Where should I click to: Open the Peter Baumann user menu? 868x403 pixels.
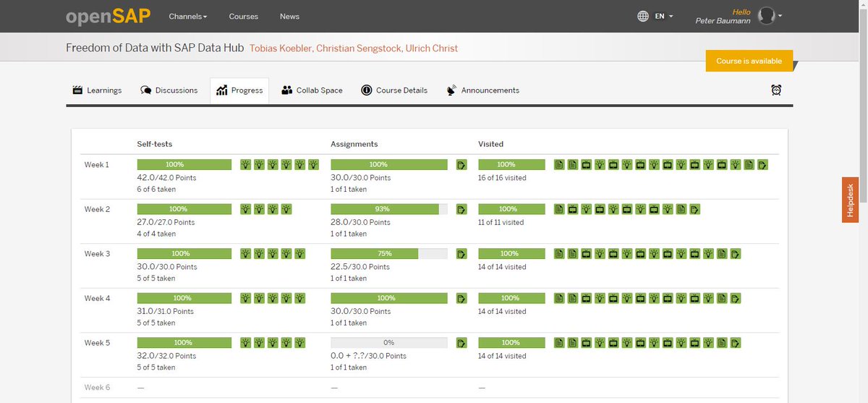[x=739, y=16]
